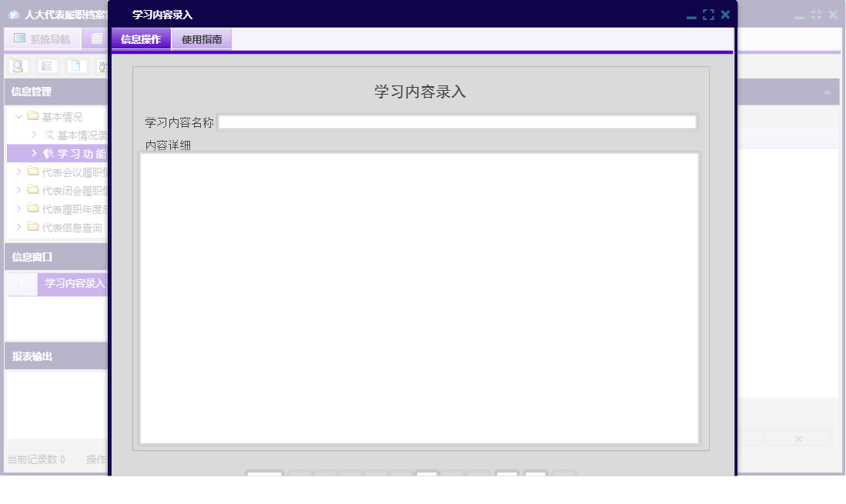The width and height of the screenshot is (846, 504).
Task: Close the background 人大代表履职档案 window
Action: pyautogui.click(x=834, y=15)
